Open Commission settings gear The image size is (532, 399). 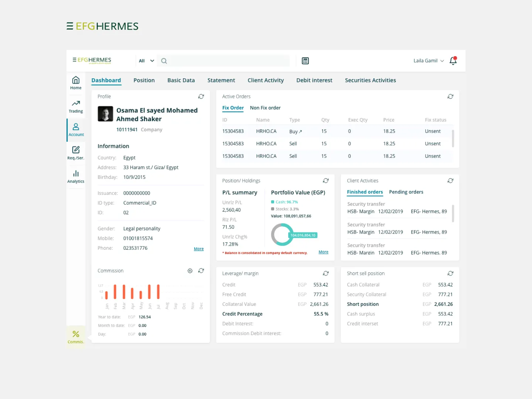190,271
